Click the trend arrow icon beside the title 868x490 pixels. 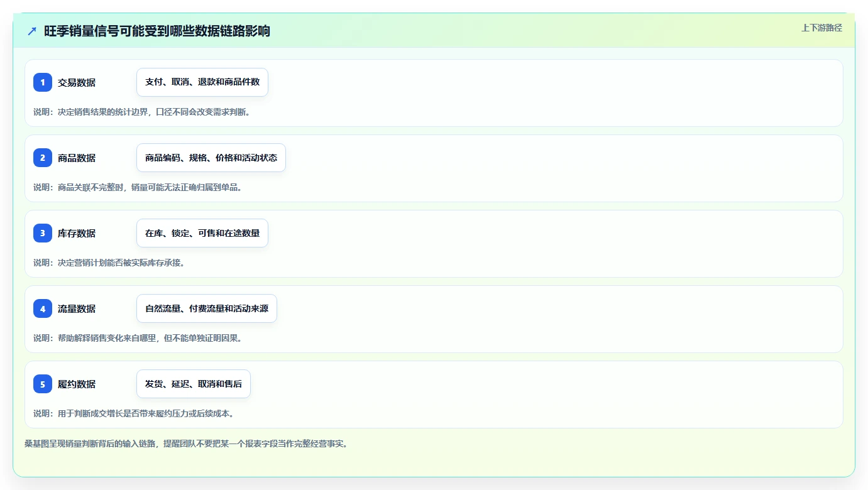point(32,31)
